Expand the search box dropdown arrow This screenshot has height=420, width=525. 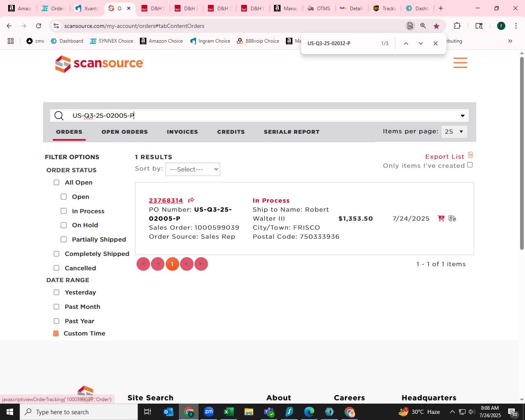[463, 116]
